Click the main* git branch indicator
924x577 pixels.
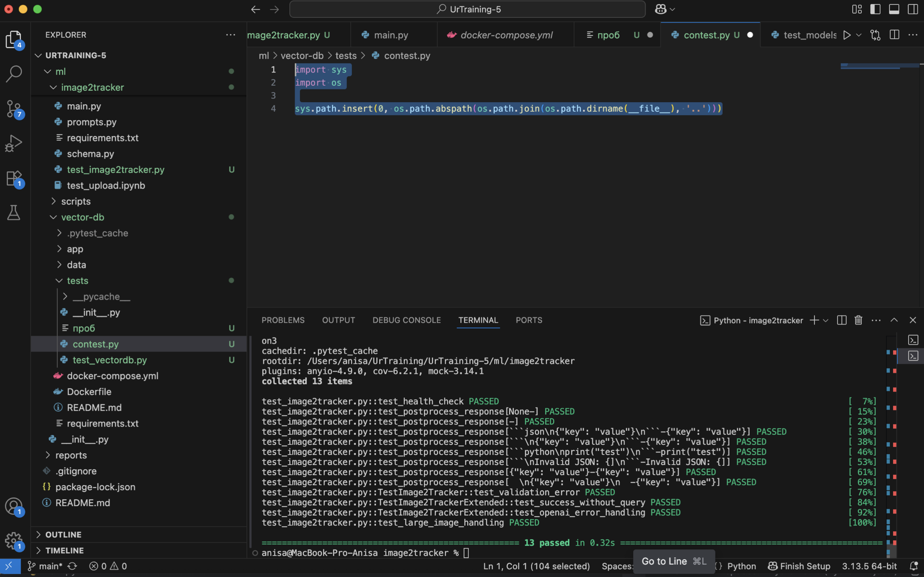coord(45,566)
